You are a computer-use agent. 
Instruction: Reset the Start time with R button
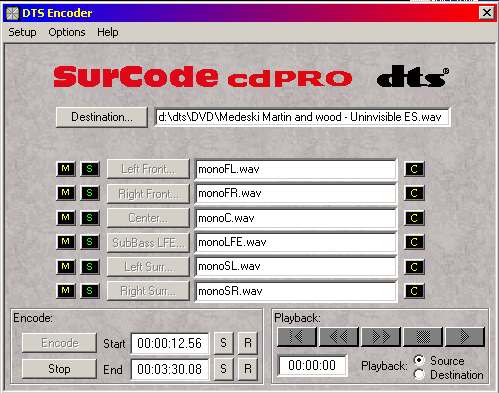coord(248,343)
